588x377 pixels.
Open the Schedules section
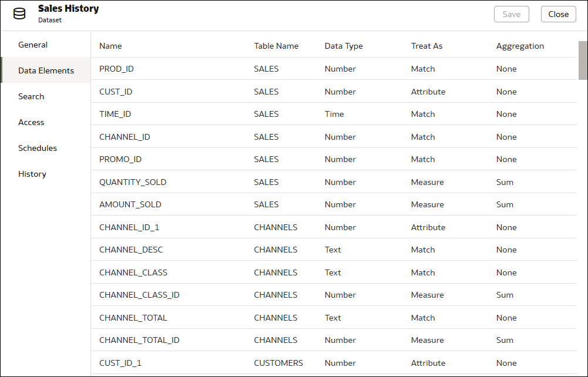pyautogui.click(x=37, y=148)
